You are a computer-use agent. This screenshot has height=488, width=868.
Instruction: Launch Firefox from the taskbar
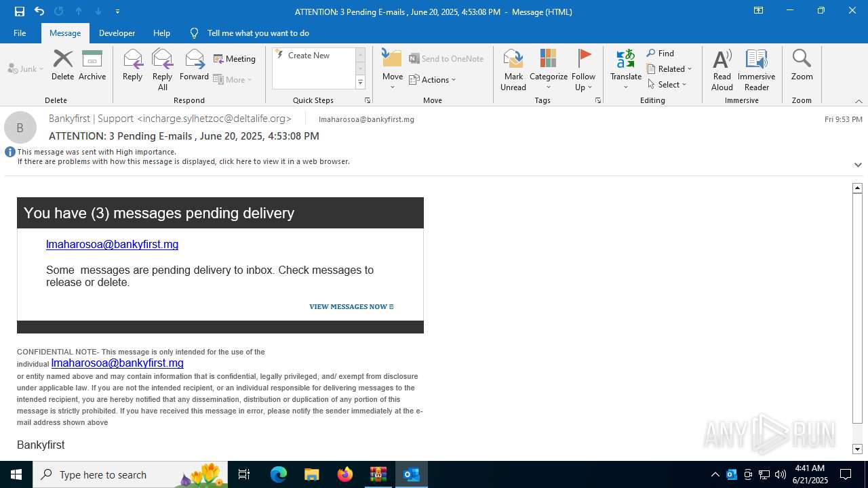pos(345,474)
